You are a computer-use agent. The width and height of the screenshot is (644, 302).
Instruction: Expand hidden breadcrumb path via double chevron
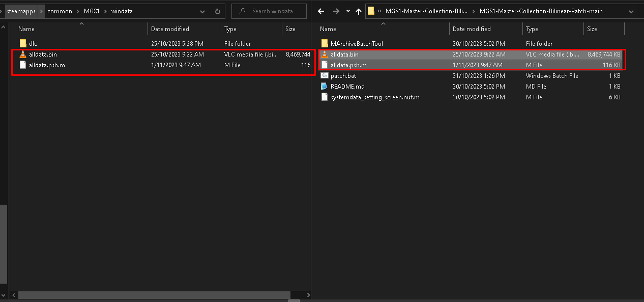(380, 11)
